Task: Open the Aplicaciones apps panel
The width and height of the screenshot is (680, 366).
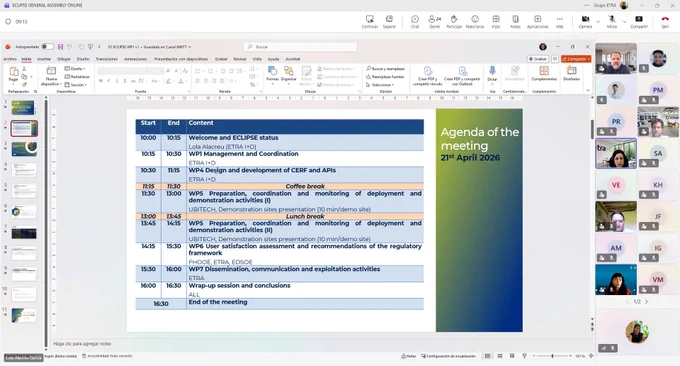Action: (538, 21)
